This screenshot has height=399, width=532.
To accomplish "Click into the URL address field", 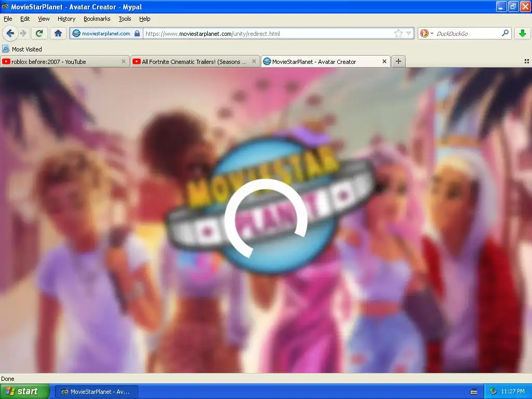I will (x=268, y=34).
